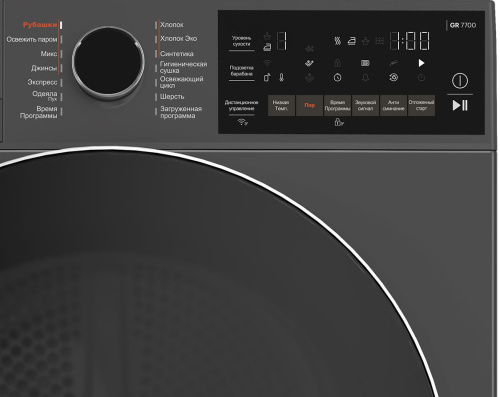Tap the anti-crease rotation icon
The image size is (500, 397).
tap(393, 78)
